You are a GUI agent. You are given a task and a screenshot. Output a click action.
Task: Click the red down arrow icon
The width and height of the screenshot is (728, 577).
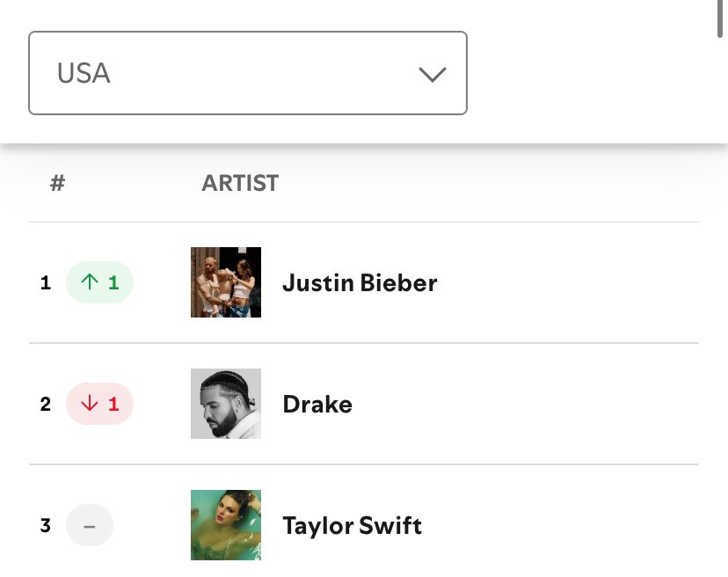pos(89,404)
